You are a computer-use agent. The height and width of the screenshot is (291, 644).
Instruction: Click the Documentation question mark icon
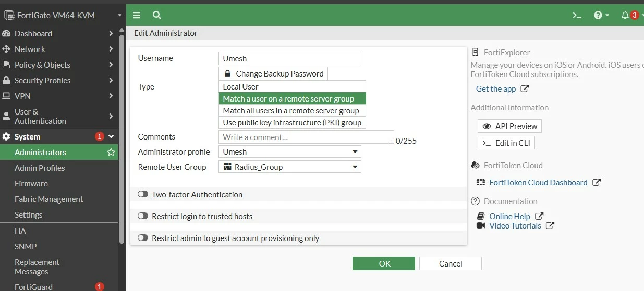click(x=475, y=201)
